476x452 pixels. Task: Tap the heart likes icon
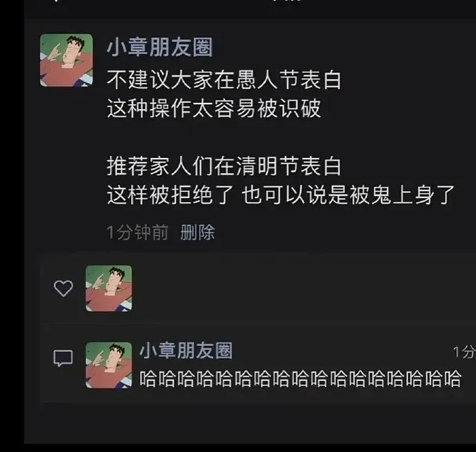point(63,288)
